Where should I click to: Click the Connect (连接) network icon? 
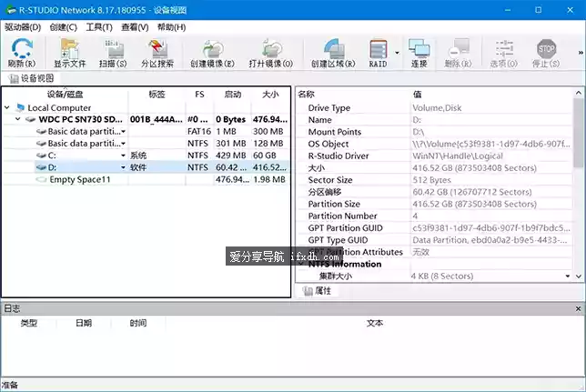[419, 53]
